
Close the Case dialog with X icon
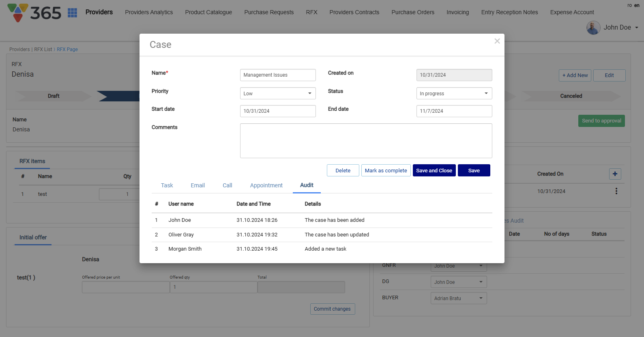[497, 41]
